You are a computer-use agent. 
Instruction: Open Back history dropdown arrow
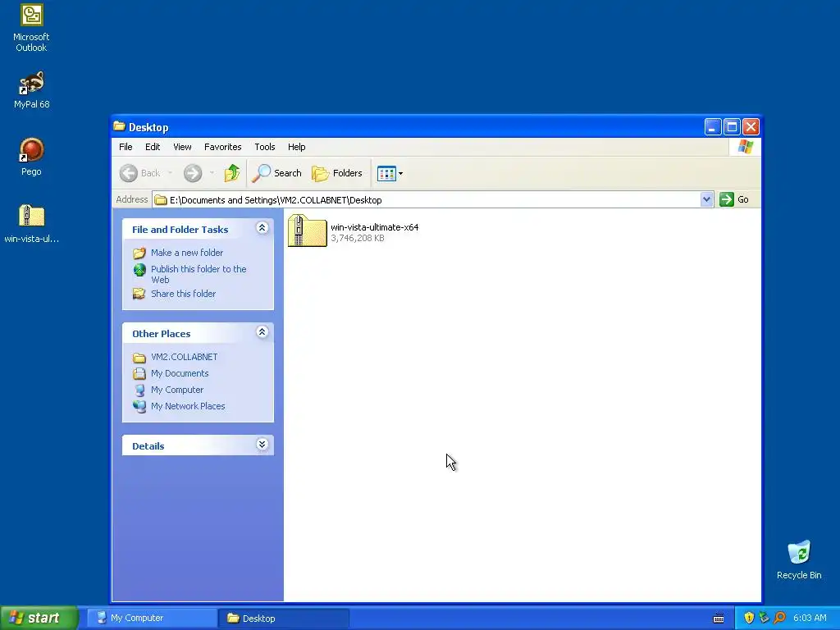171,173
